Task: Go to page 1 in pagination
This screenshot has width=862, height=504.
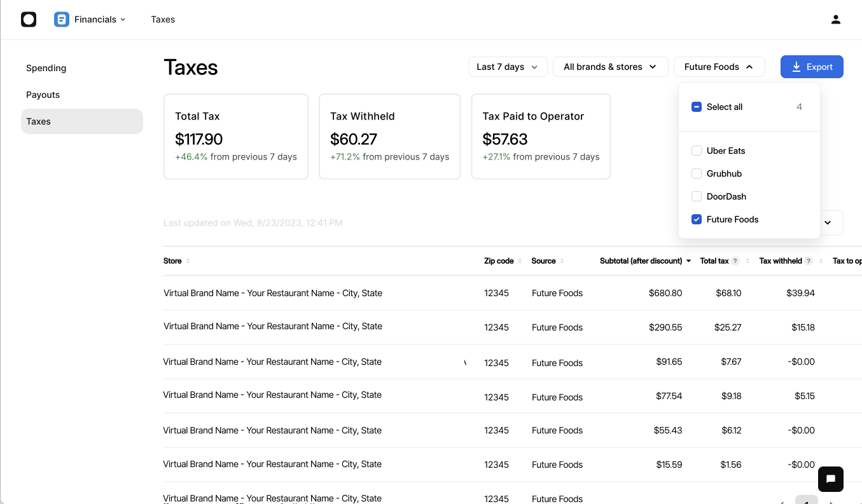Action: tap(806, 500)
